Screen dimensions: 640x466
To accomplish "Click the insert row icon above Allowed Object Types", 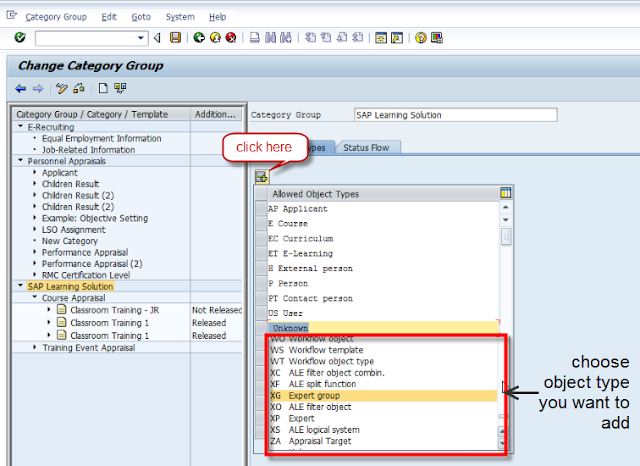I will point(262,177).
